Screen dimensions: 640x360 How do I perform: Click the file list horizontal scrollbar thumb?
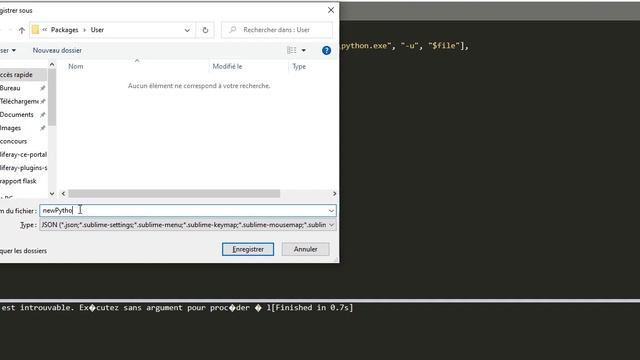coord(174,193)
